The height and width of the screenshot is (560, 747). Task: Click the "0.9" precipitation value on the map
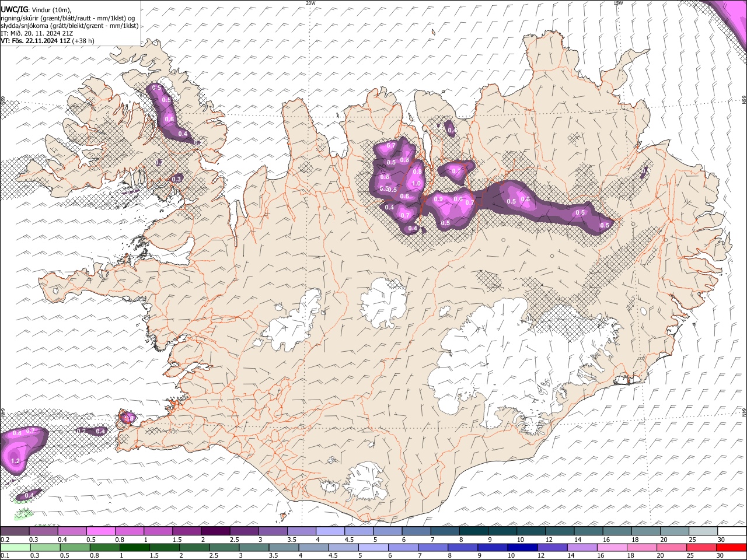coord(439,199)
